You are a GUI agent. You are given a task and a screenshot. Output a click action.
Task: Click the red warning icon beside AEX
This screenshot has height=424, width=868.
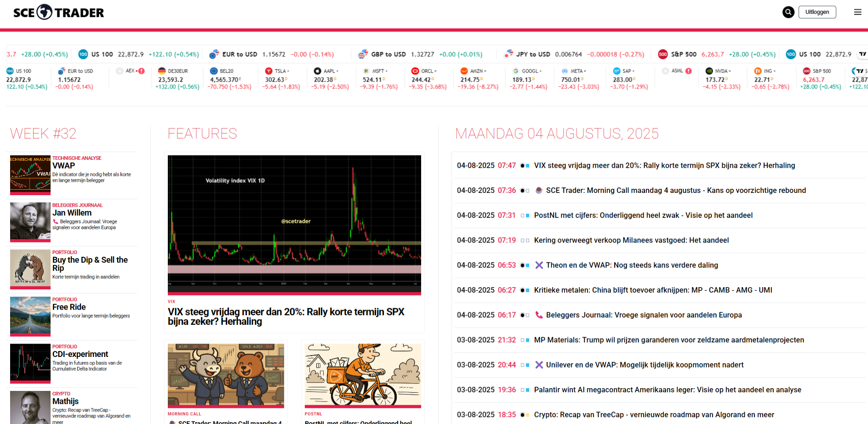[142, 71]
